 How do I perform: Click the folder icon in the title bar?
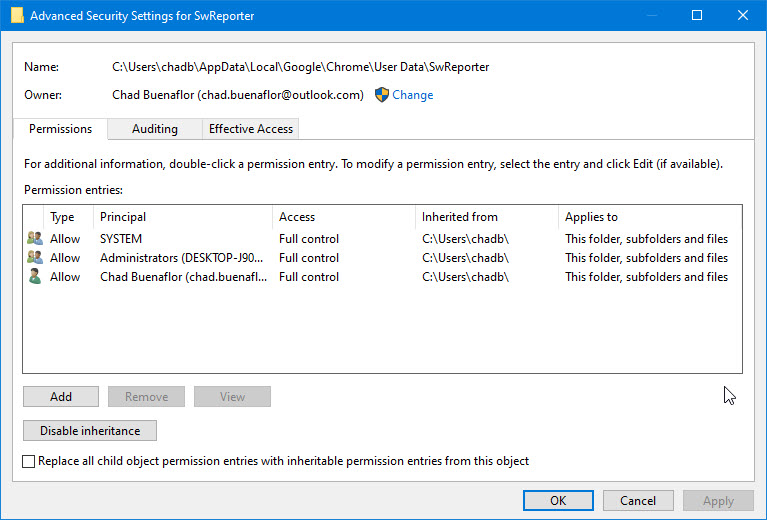(17, 15)
